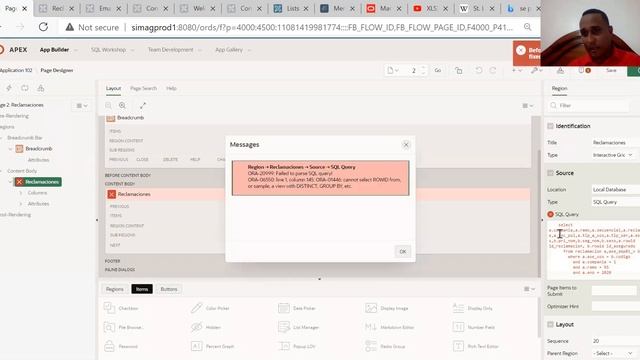The width and height of the screenshot is (640, 360).
Task: Switch to the Help tab
Action: click(x=171, y=88)
